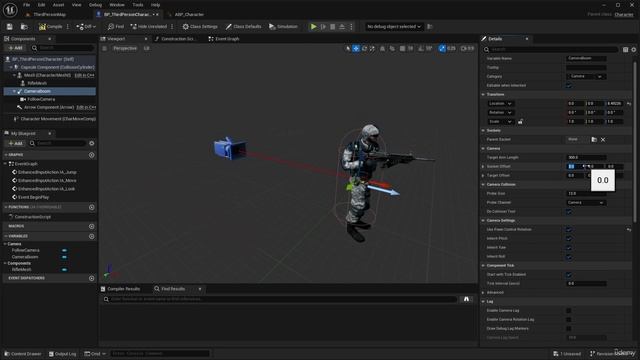Switch to the Event Graph tab

coord(224,39)
